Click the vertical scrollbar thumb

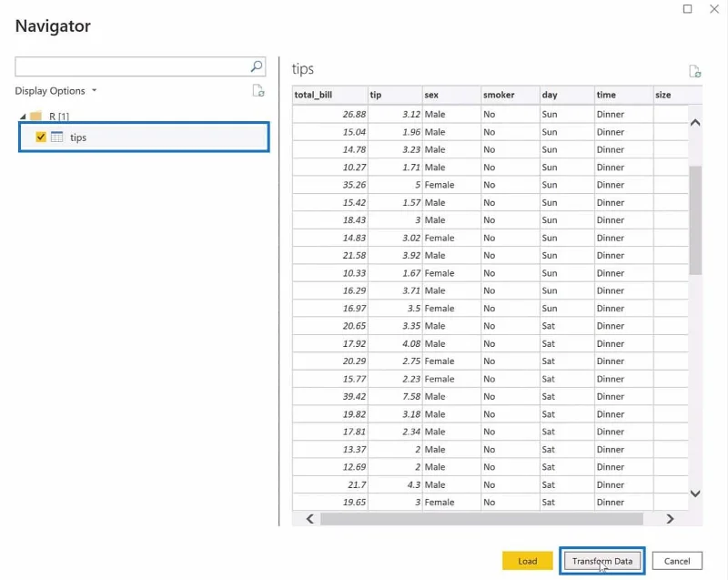695,220
